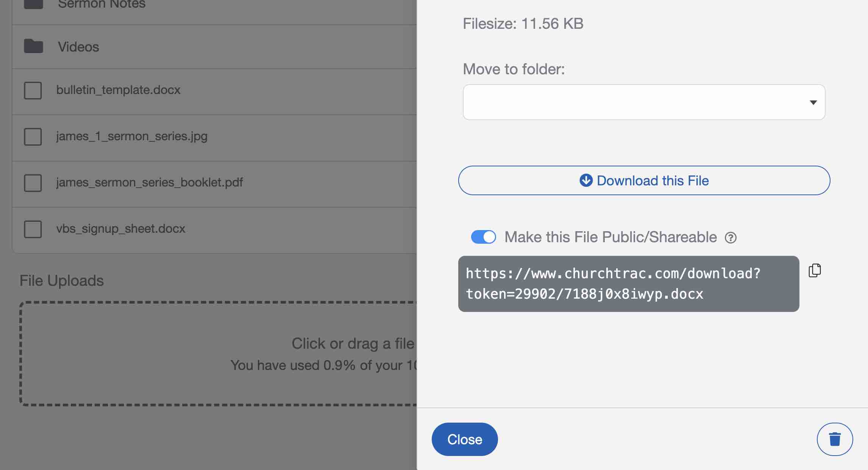Open vbs_signup_sheet.docx file
The width and height of the screenshot is (868, 470).
(121, 229)
